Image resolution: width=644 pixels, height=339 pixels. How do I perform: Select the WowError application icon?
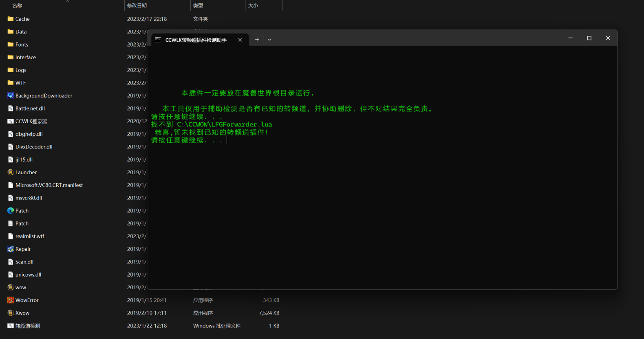11,300
